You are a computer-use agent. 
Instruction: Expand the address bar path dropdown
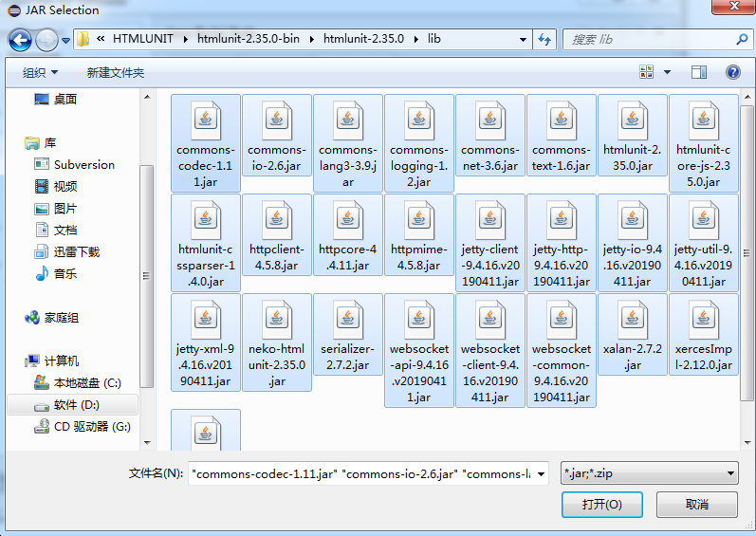coord(523,40)
